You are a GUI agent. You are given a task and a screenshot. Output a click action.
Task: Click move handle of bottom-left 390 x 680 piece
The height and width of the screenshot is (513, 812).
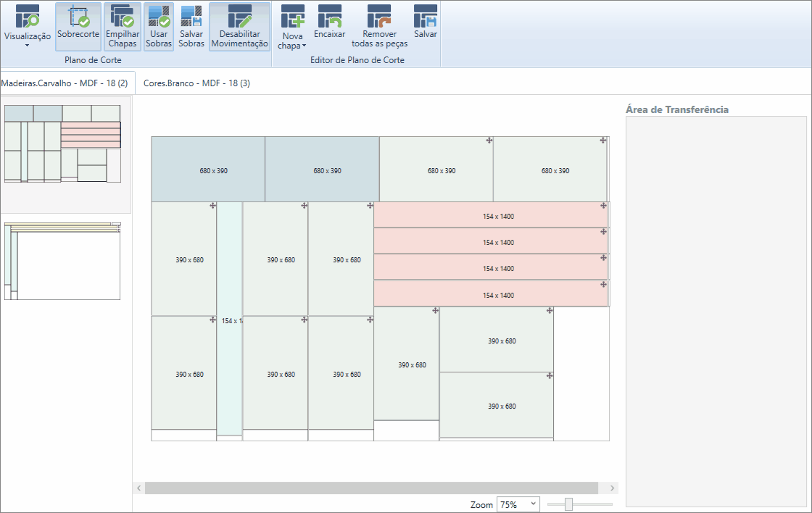[x=213, y=320]
